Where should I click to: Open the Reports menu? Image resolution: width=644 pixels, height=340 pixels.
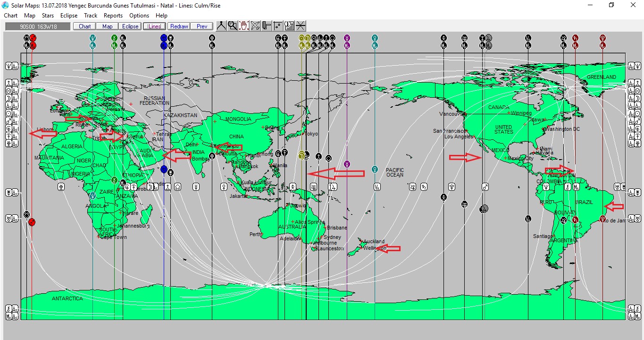coord(113,16)
